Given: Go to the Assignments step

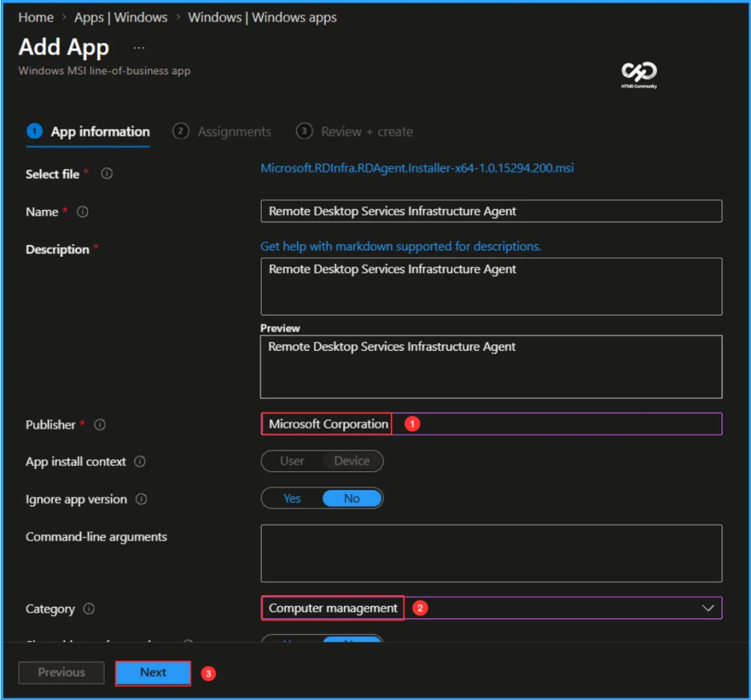Looking at the screenshot, I should (x=221, y=132).
